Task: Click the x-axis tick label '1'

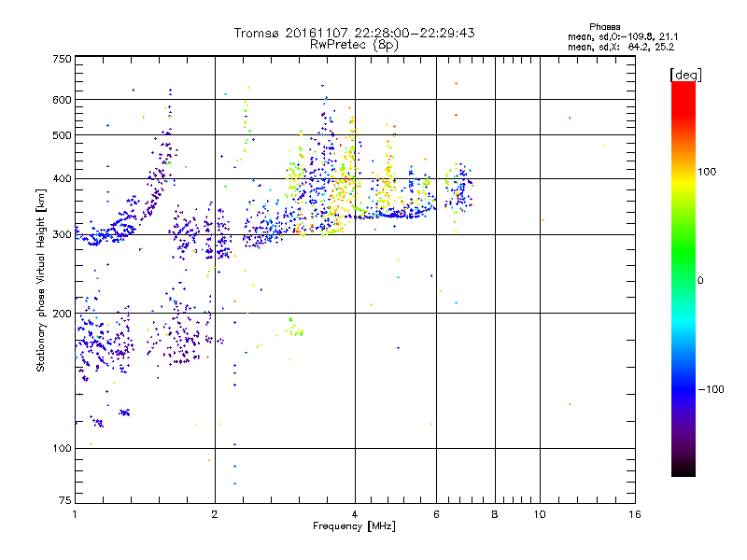Action: [x=75, y=514]
